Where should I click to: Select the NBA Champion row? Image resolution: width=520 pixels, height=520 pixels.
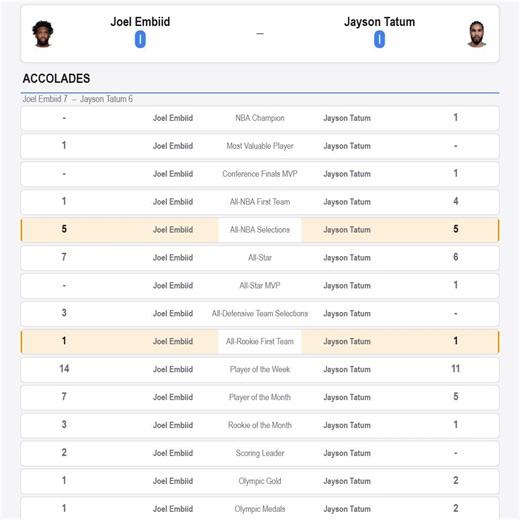[x=260, y=118]
